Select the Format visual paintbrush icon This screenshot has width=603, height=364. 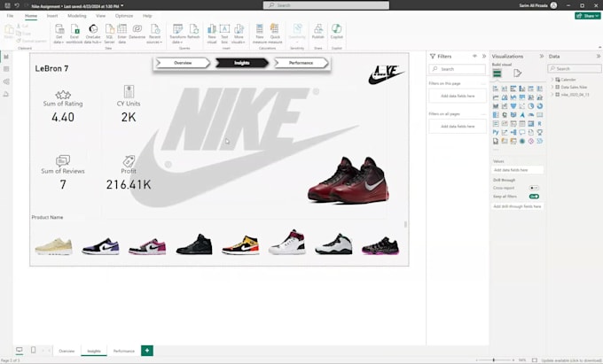pos(517,74)
